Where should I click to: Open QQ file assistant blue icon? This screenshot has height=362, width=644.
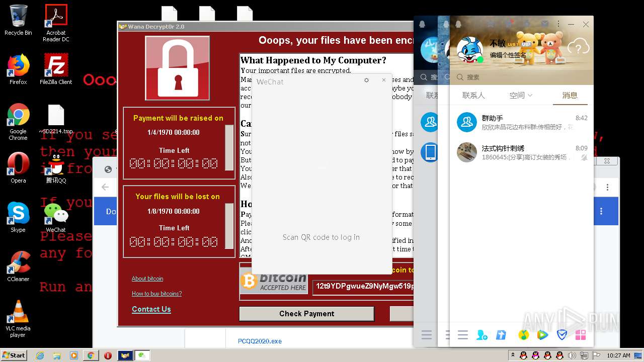pyautogui.click(x=501, y=335)
